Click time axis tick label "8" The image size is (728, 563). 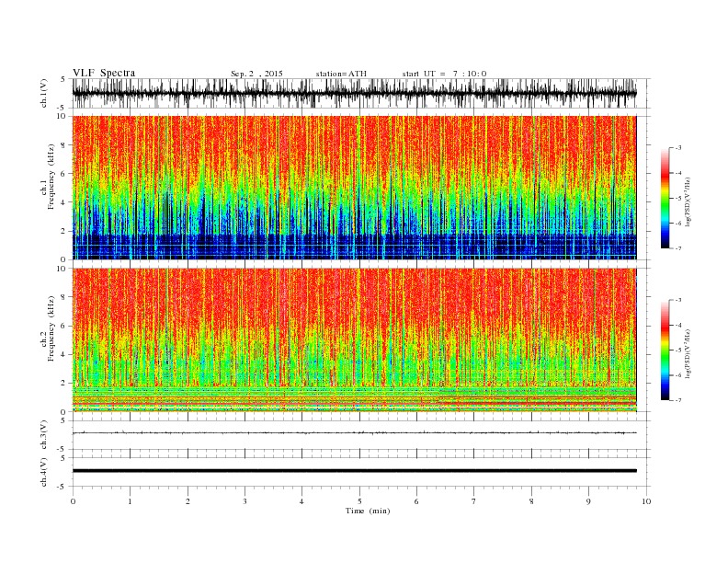pos(531,501)
